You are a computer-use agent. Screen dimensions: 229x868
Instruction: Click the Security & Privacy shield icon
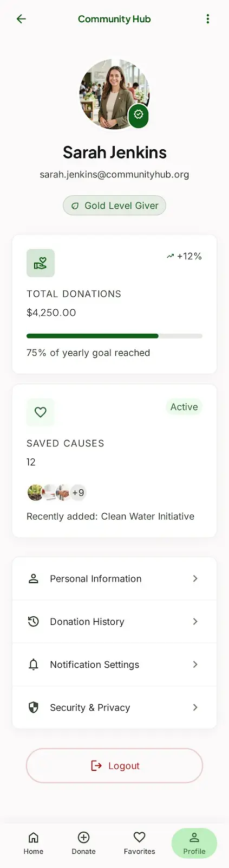(34, 707)
